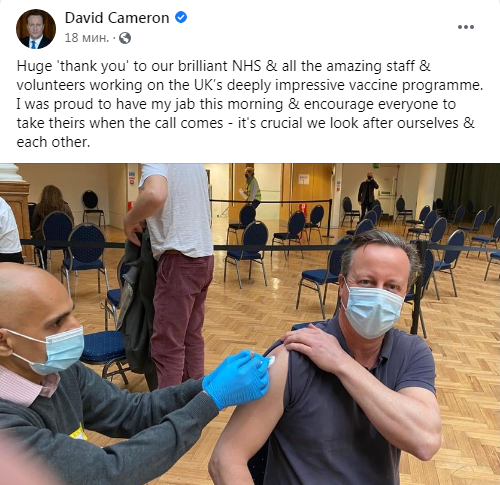Click the globe public privacy icon
This screenshot has width=500, height=485.
click(125, 38)
